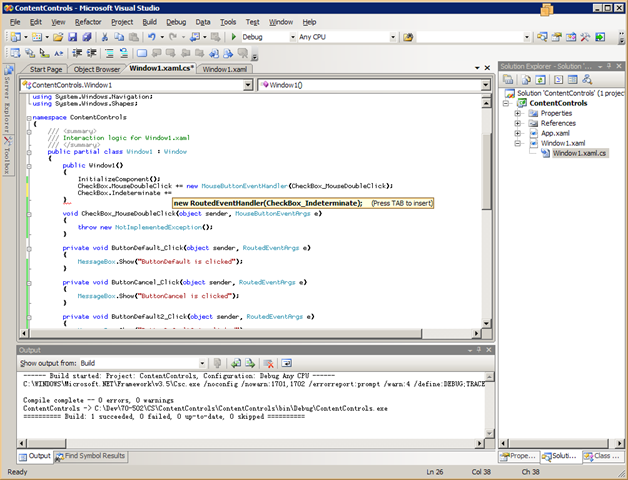The height and width of the screenshot is (480, 628).
Task: Close the active document tab with X
Action: tap(487, 68)
